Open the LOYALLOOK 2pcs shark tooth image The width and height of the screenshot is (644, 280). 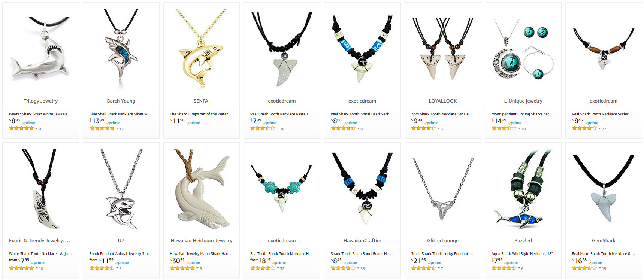(x=442, y=49)
